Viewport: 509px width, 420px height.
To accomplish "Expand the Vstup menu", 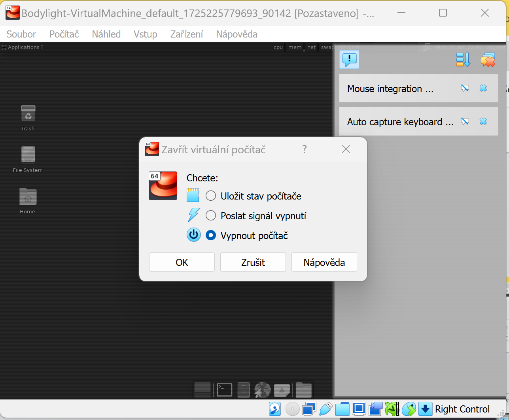I will [x=145, y=34].
